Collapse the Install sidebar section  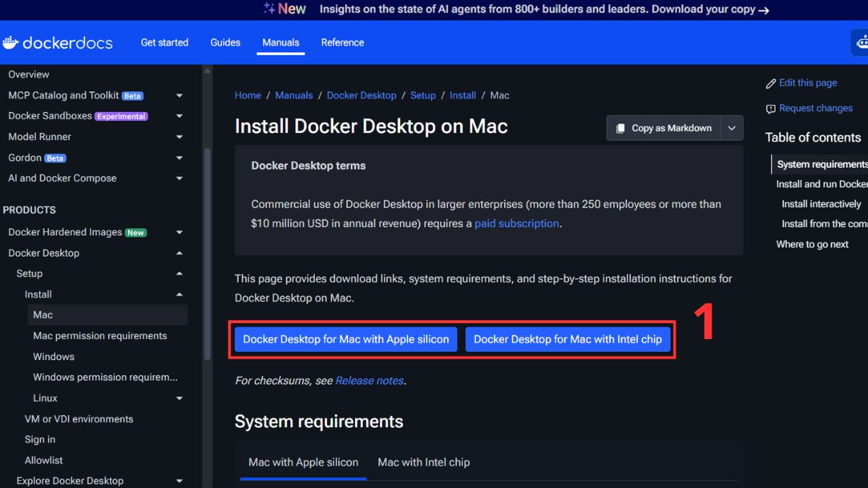[x=179, y=294]
